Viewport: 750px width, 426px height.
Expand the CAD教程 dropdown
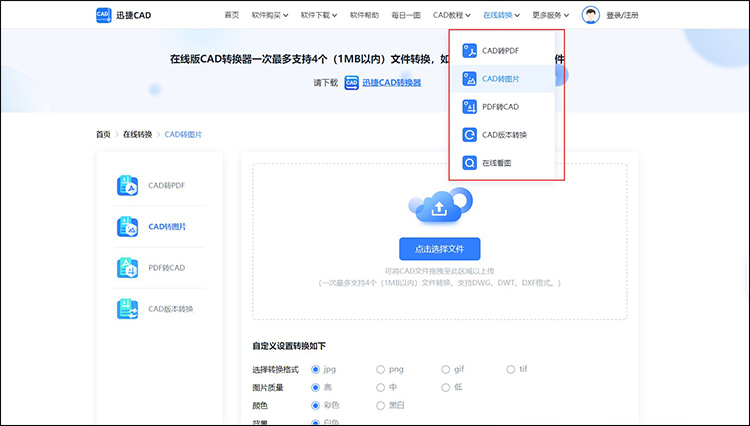point(452,15)
